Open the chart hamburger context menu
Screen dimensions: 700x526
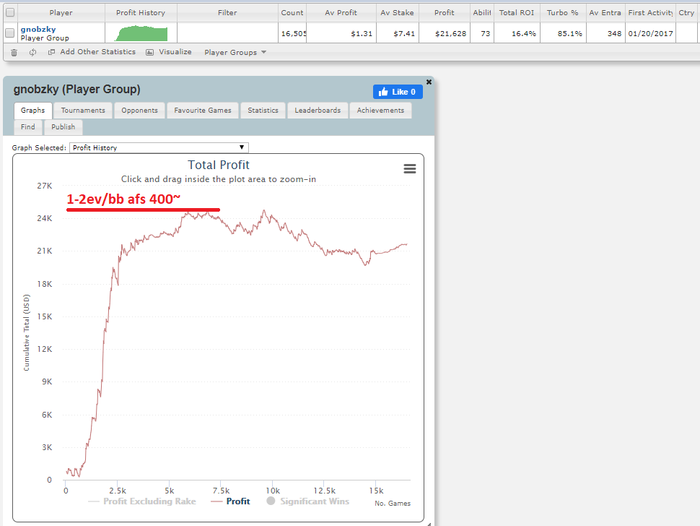tap(410, 169)
